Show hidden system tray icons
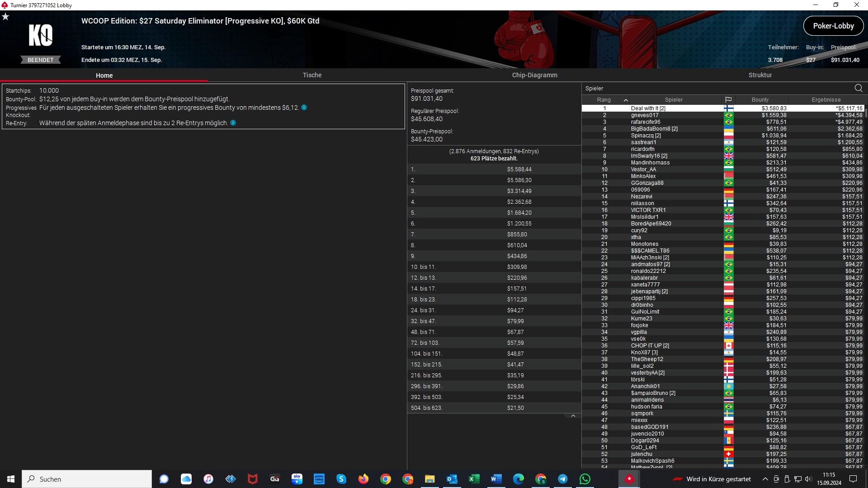 [765, 479]
